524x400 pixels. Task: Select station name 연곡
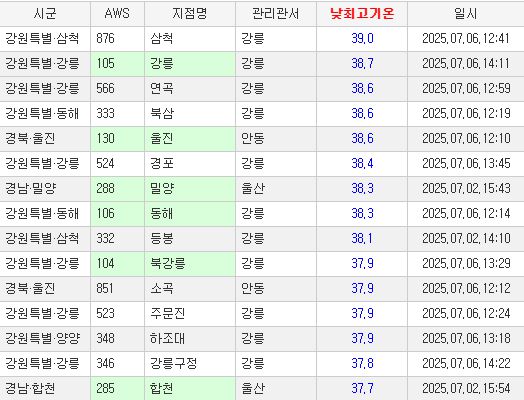[161, 89]
